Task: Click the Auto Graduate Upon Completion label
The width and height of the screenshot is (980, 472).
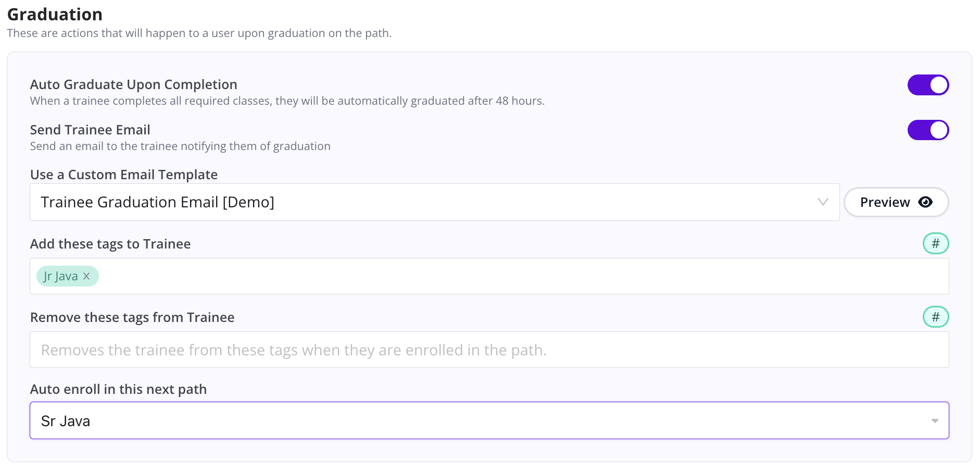Action: click(133, 84)
